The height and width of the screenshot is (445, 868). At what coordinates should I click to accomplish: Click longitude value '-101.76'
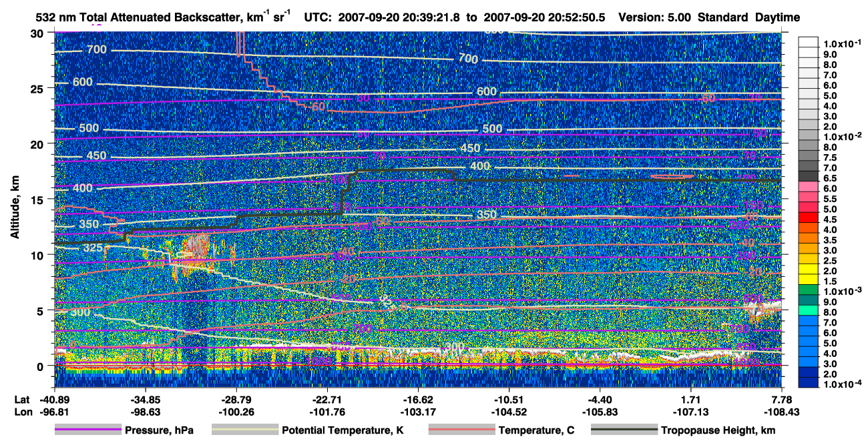click(x=327, y=412)
